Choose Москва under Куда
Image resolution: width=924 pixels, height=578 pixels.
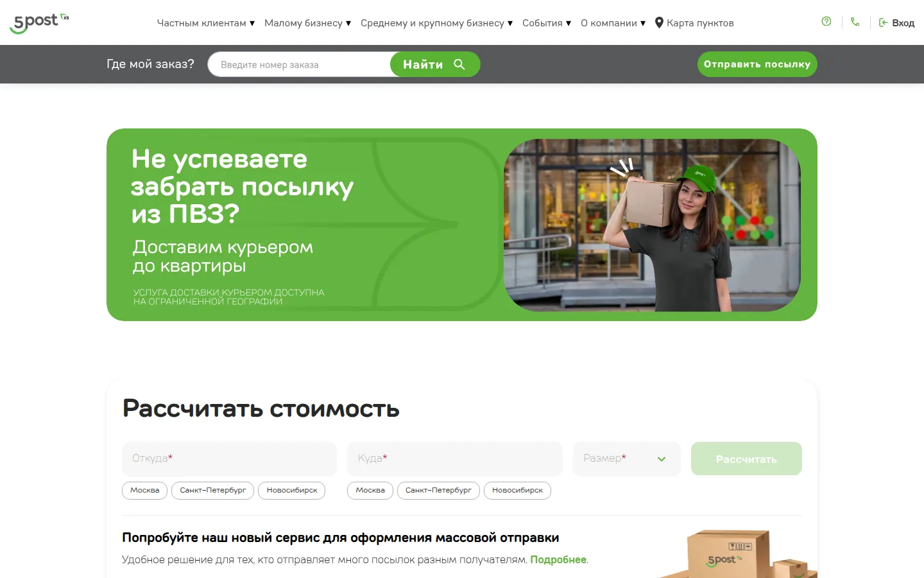tap(370, 490)
